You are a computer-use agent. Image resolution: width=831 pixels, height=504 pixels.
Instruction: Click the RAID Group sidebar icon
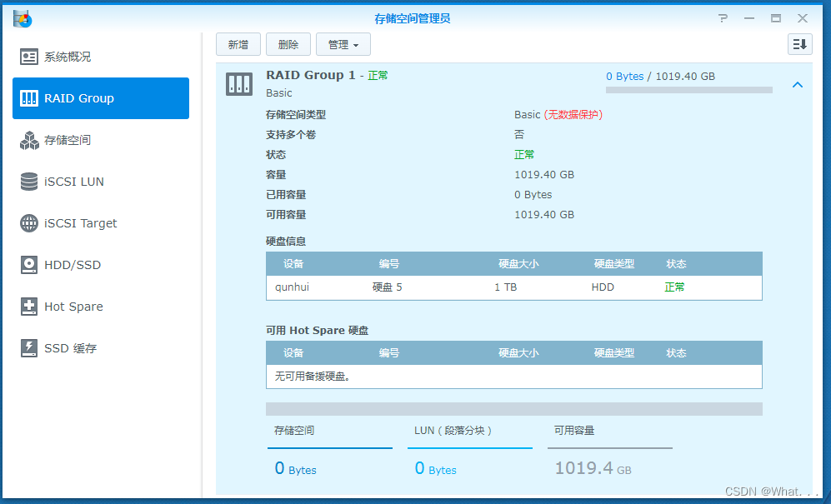coord(29,98)
